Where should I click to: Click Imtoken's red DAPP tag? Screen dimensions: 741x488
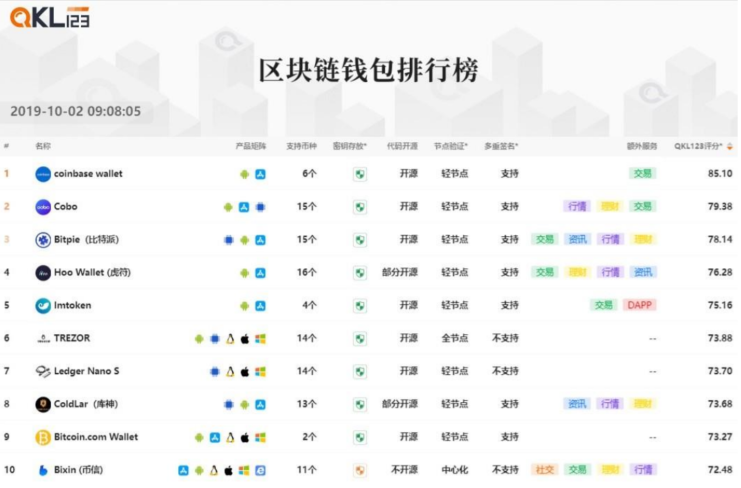click(x=639, y=305)
